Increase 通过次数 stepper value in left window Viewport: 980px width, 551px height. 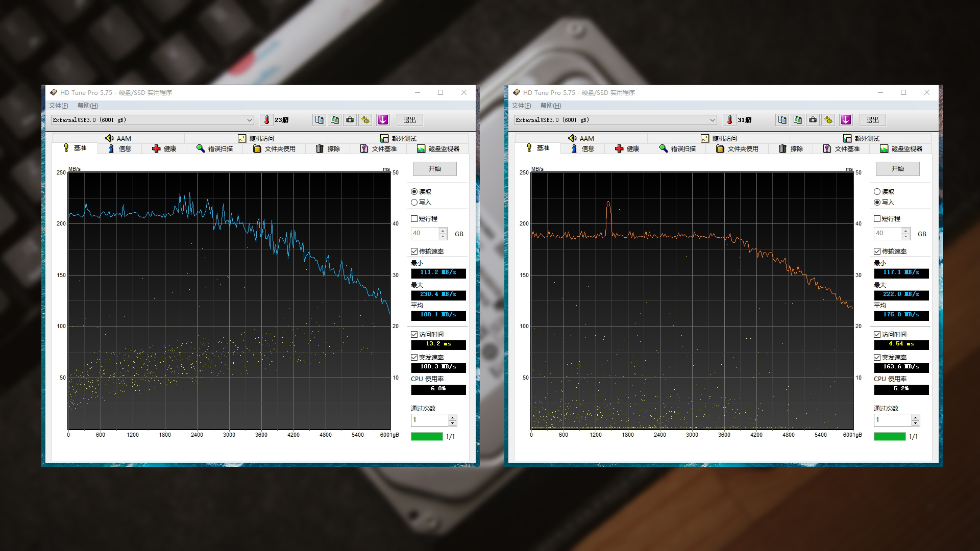[452, 417]
